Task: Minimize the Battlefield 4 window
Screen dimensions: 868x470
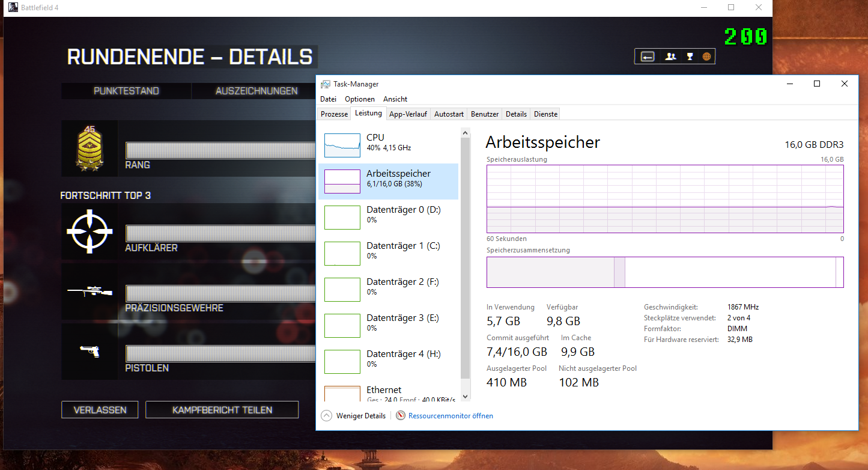Action: pyautogui.click(x=703, y=8)
